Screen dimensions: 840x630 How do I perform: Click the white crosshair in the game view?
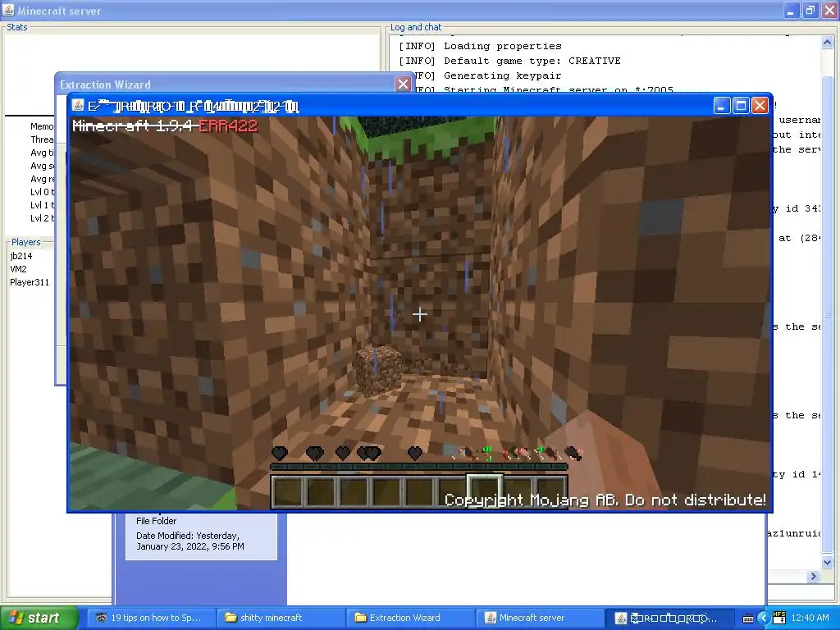420,314
